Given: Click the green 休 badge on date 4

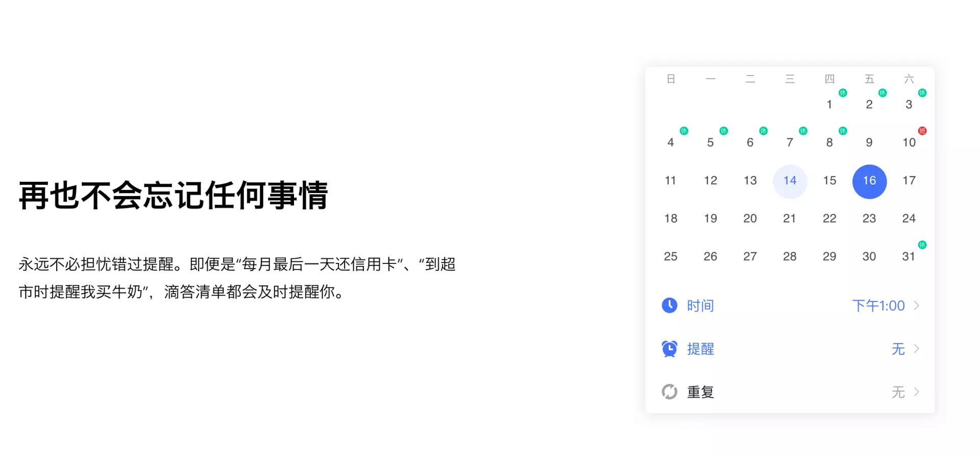Looking at the screenshot, I should [x=684, y=131].
